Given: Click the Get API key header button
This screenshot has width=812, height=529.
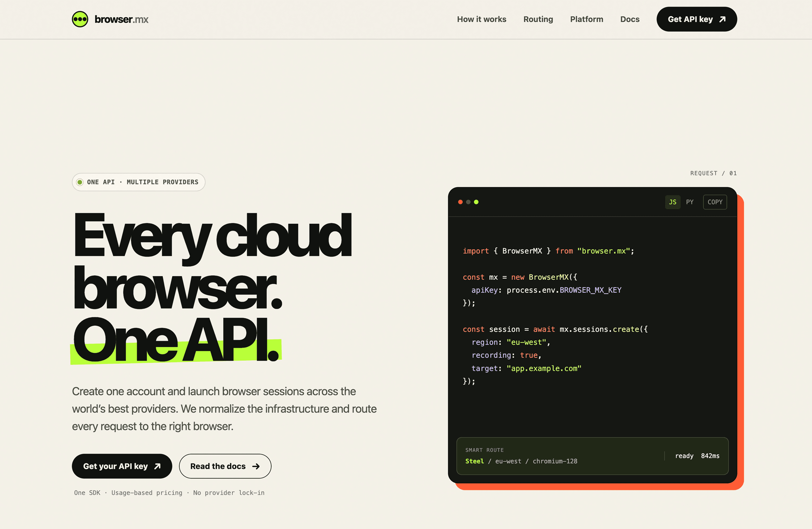Looking at the screenshot, I should pyautogui.click(x=696, y=19).
